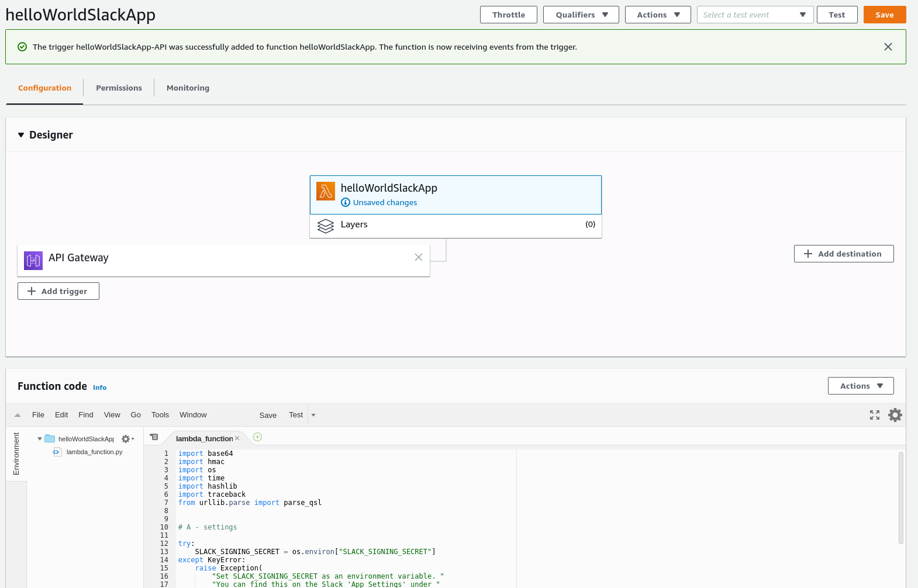Open the Qualifiers dropdown
The height and width of the screenshot is (588, 918).
tap(581, 15)
